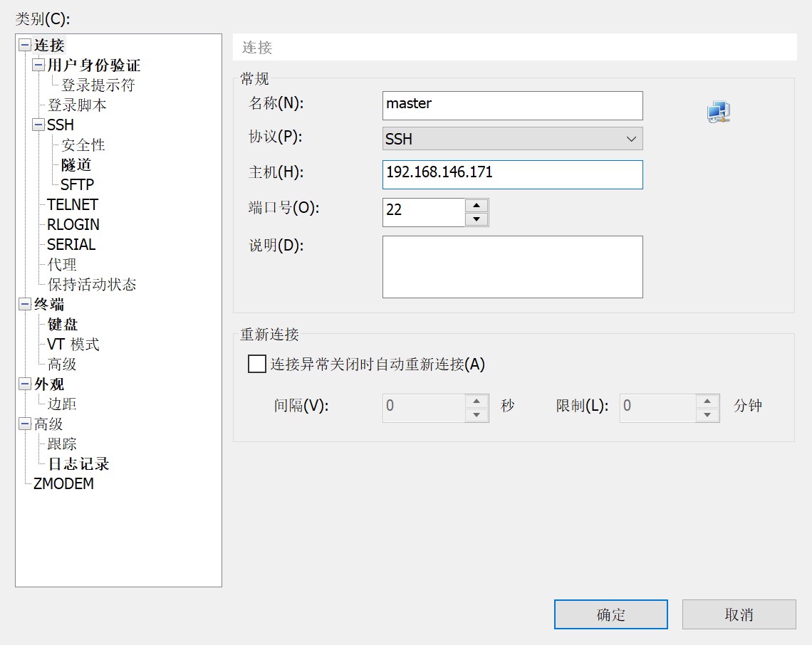The height and width of the screenshot is (645, 812).
Task: Click the 说明 description text box
Action: point(512,266)
